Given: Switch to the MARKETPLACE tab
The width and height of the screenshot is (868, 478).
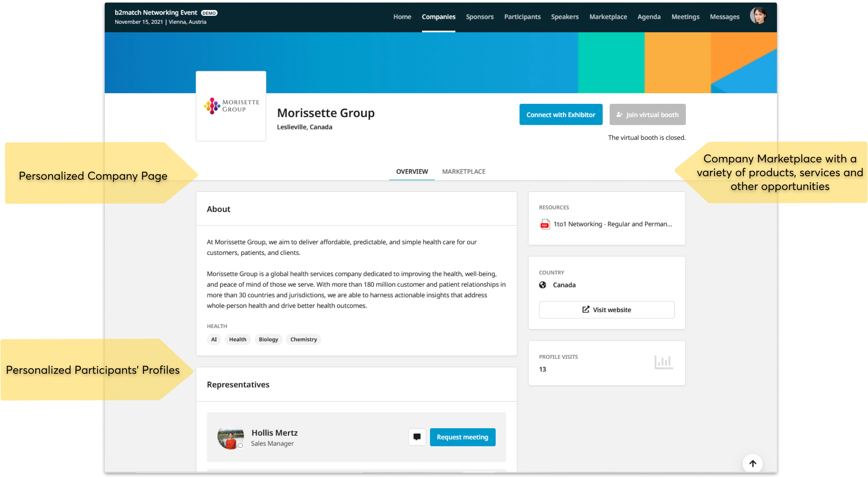Looking at the screenshot, I should point(464,172).
